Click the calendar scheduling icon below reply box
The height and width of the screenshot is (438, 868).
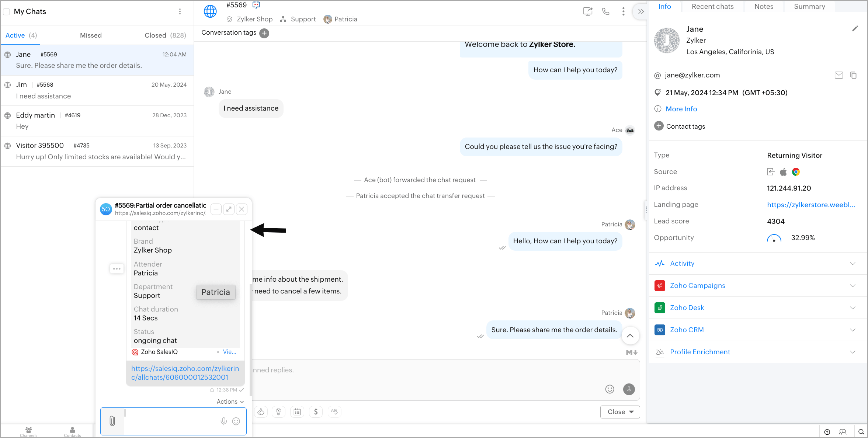pyautogui.click(x=297, y=412)
